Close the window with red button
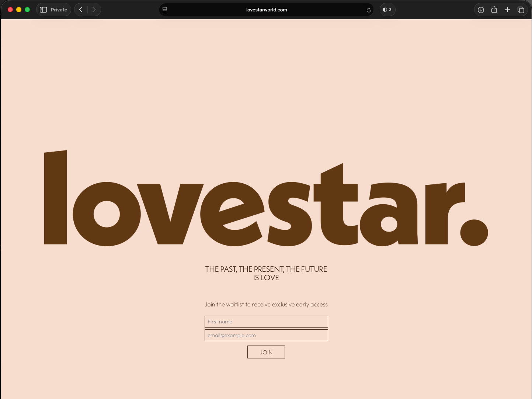The image size is (532, 399). [x=10, y=10]
